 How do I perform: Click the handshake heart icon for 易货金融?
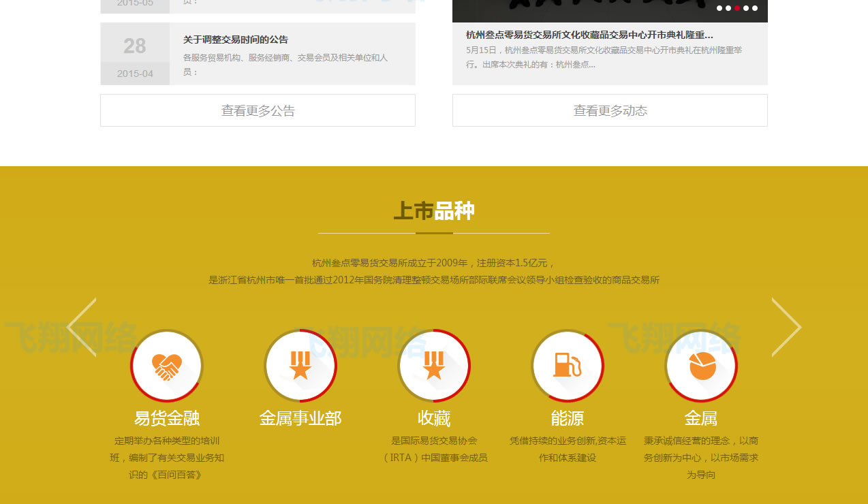[x=166, y=366]
